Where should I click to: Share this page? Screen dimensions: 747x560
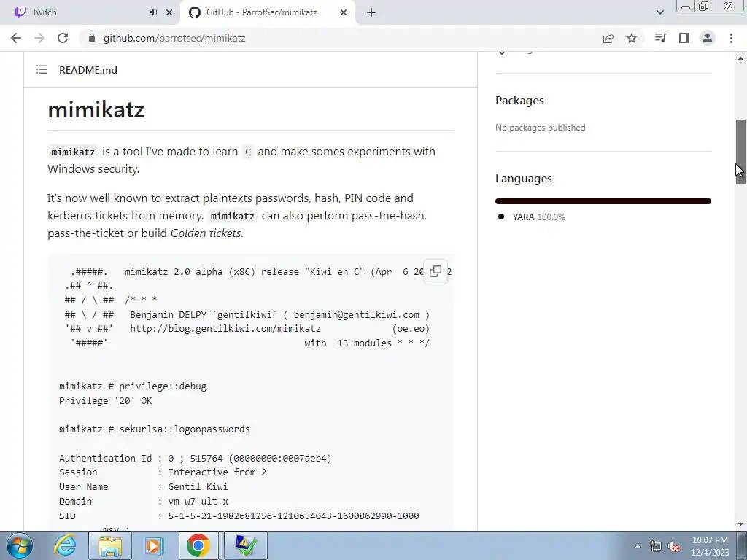tap(608, 38)
